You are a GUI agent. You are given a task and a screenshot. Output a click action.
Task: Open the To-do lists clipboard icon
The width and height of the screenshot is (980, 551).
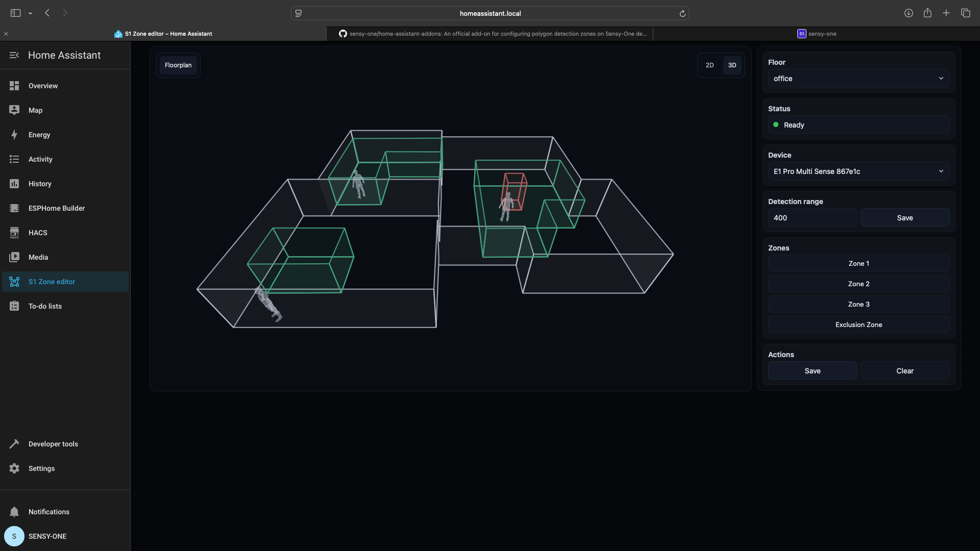point(14,306)
